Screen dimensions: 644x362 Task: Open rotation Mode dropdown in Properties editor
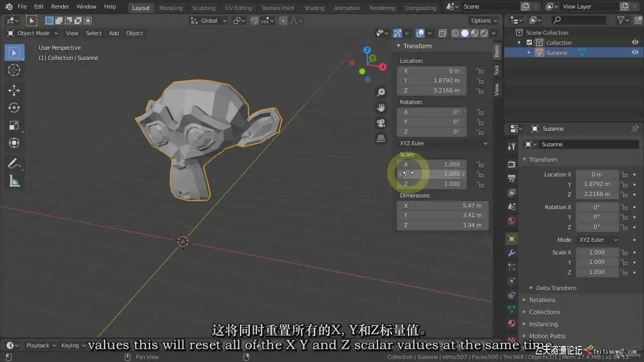click(597, 240)
